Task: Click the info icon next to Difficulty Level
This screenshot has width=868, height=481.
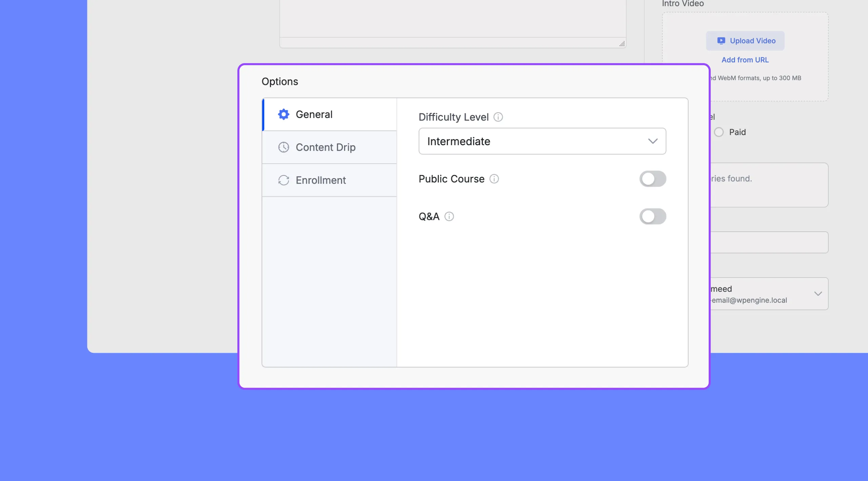Action: click(x=498, y=117)
